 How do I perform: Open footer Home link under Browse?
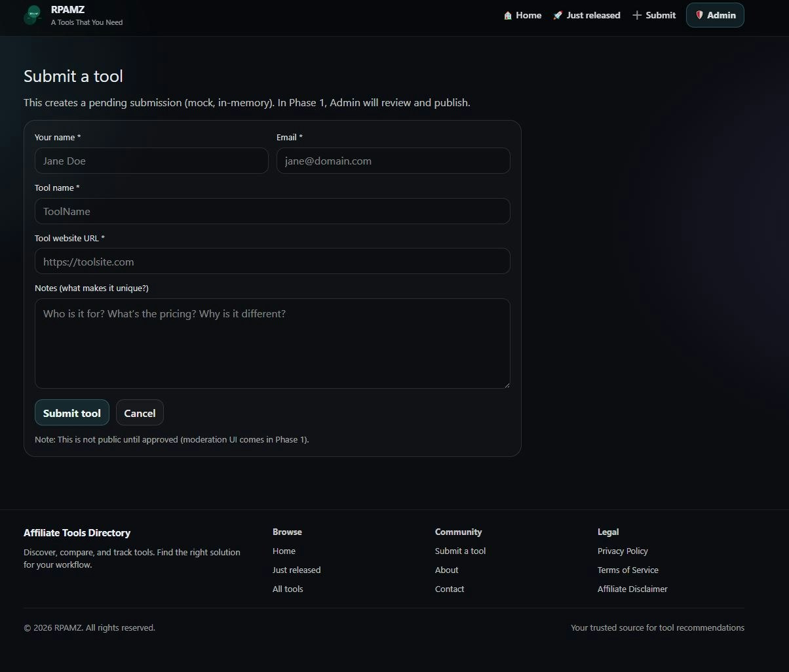284,551
